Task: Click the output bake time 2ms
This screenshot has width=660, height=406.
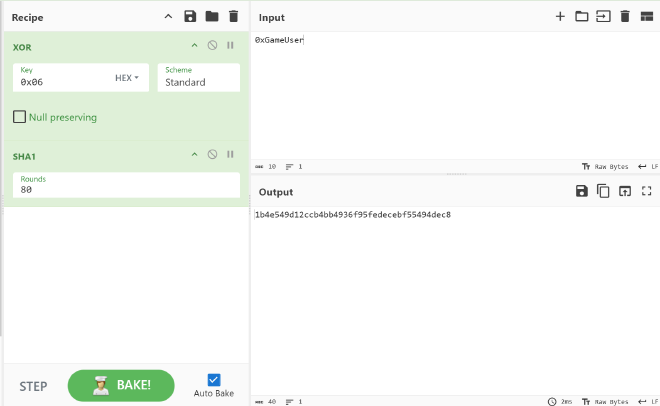Action: [x=560, y=402]
